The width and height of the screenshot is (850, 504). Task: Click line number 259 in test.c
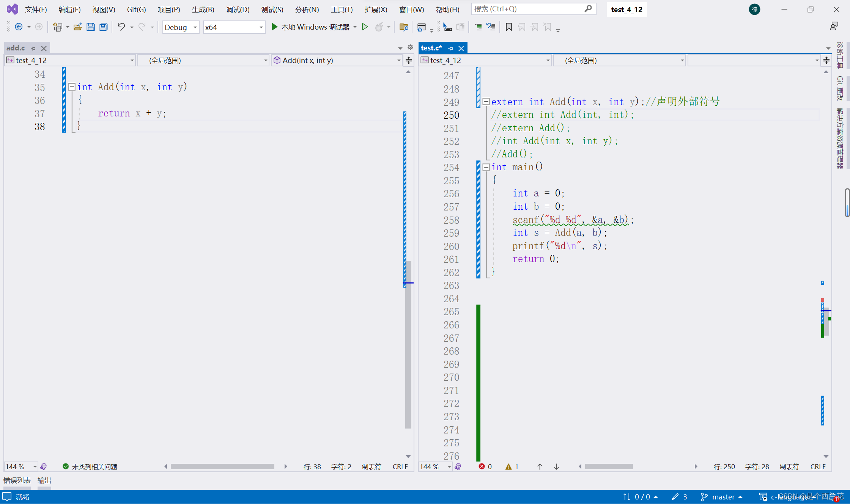click(x=451, y=233)
